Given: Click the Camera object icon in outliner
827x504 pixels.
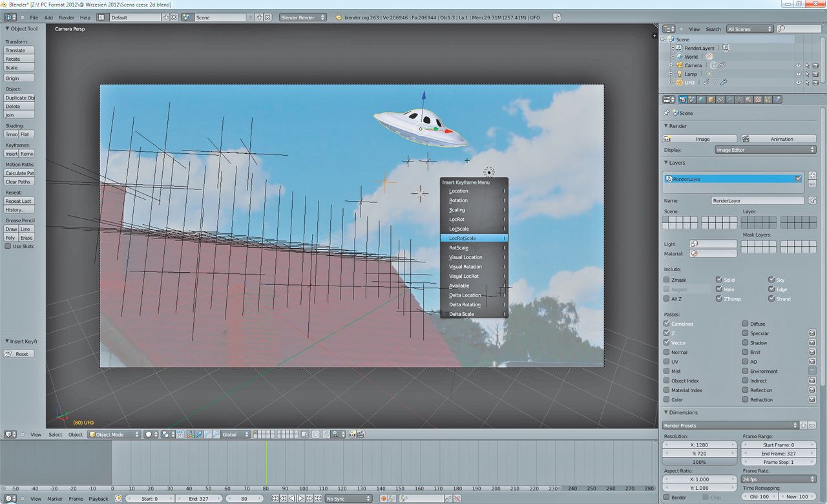Looking at the screenshot, I should [680, 65].
